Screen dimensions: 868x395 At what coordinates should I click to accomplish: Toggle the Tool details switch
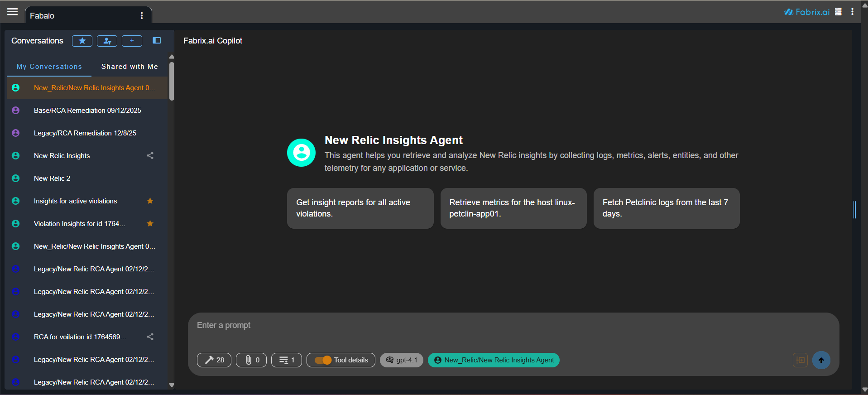click(x=323, y=360)
